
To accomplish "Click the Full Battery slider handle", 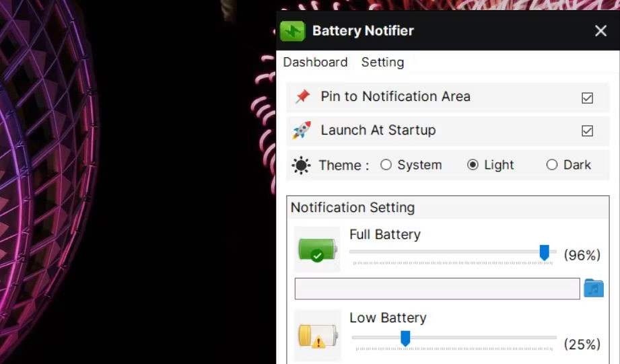I will coord(544,252).
